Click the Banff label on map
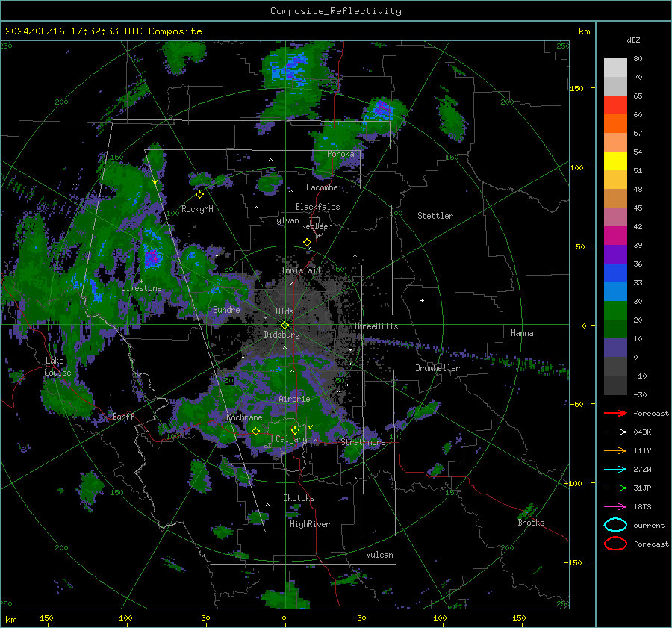This screenshot has width=672, height=628. click(x=123, y=416)
